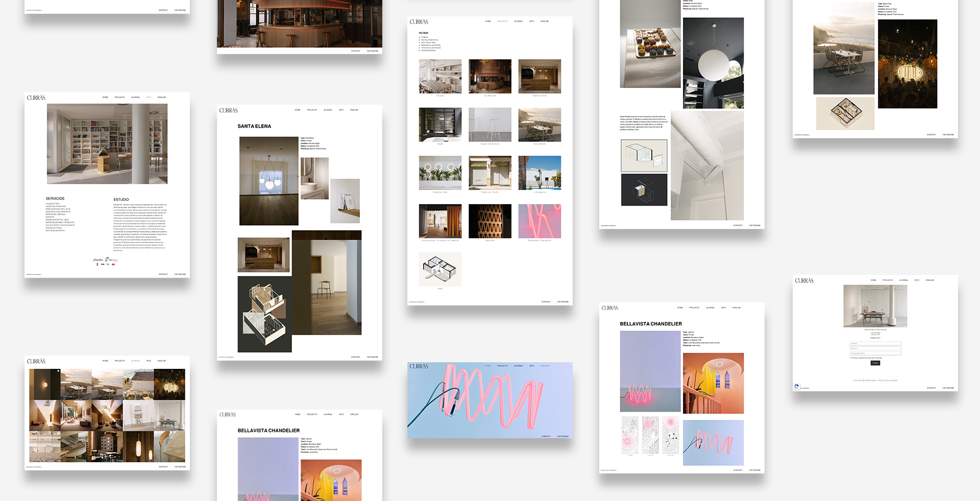Screen dimensions: 980x501
Task: Open the La Nonora project thumbnail
Action: click(490, 77)
